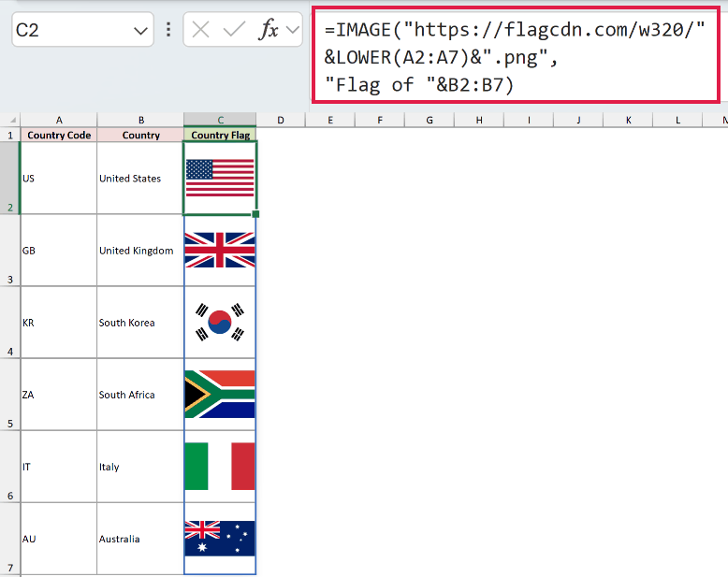Select row 4 header
This screenshot has height=577, width=728.
pos(10,323)
